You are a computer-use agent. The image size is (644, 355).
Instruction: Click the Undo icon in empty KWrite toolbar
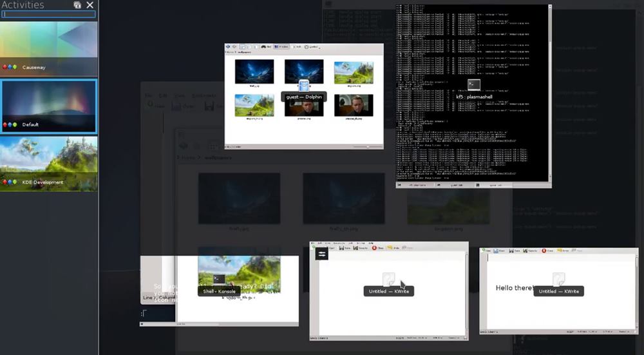pyautogui.click(x=390, y=248)
